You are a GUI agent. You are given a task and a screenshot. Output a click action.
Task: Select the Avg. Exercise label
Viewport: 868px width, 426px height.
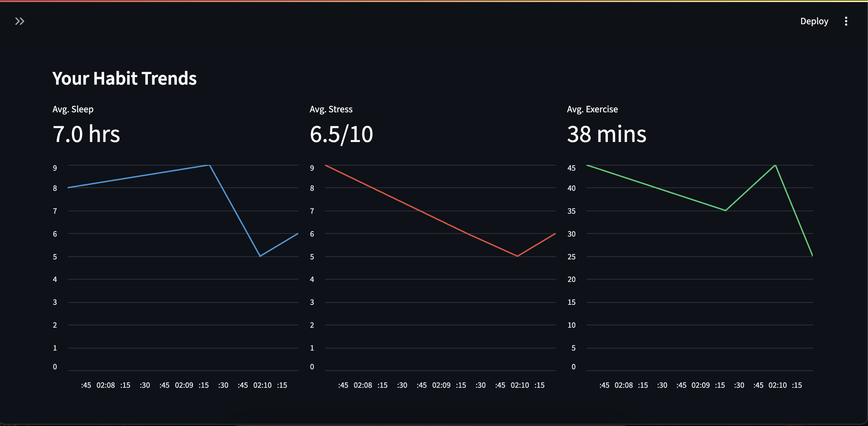(592, 109)
